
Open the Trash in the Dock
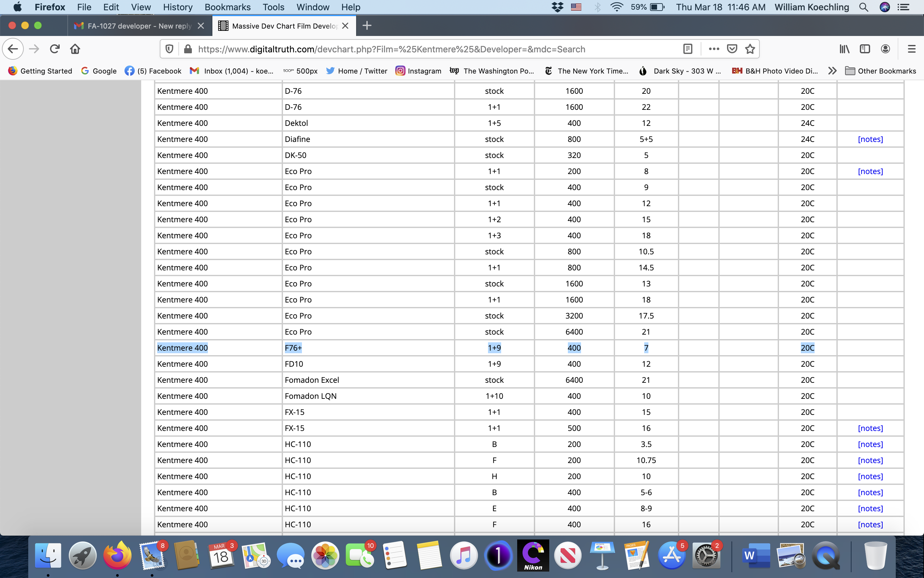click(x=876, y=555)
